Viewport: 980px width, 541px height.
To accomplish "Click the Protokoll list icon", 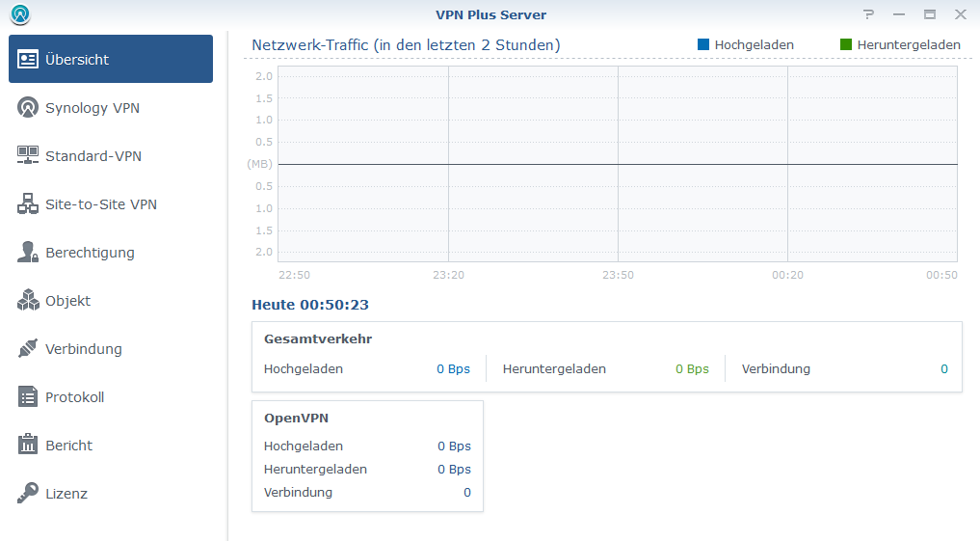I will pyautogui.click(x=28, y=396).
